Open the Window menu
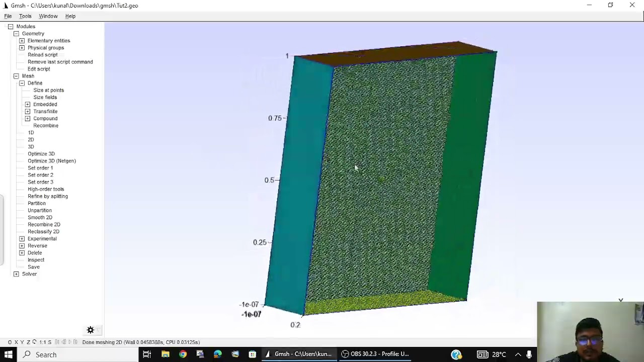 (x=48, y=16)
